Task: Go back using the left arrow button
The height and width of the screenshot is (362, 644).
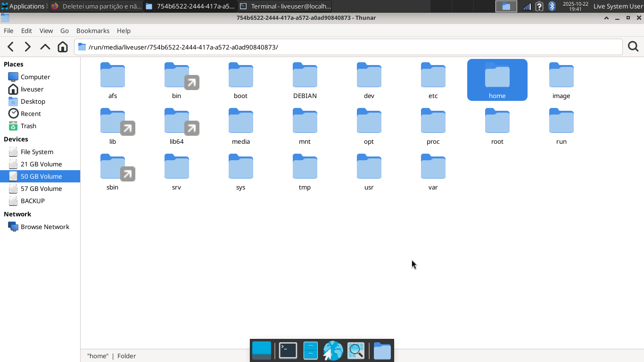Action: (11, 47)
